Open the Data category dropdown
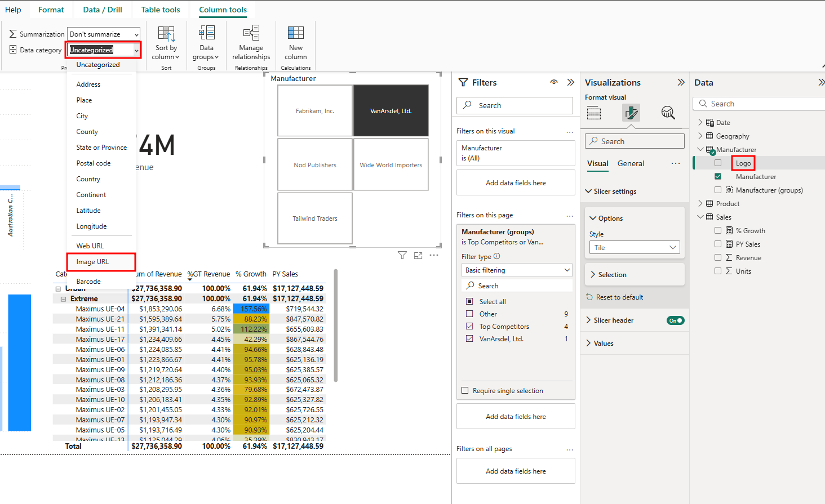Viewport: 825px width, 504px height. pyautogui.click(x=104, y=50)
